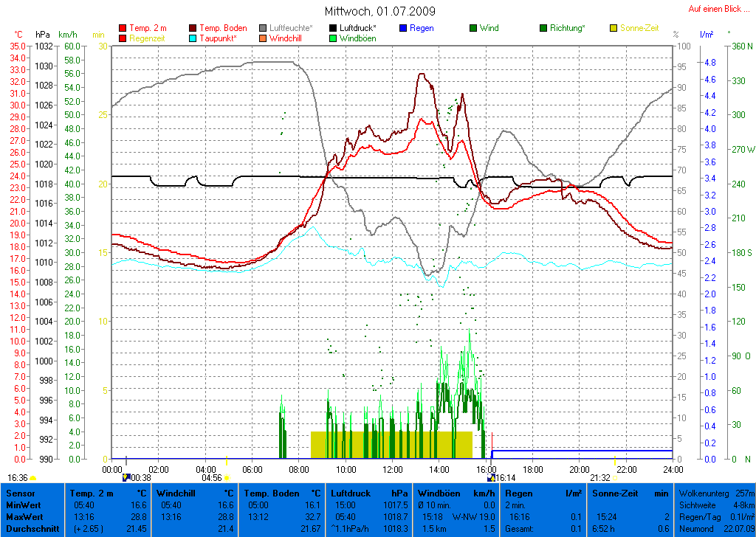Click the sunrise marker at 04:56
756x537 pixels.
tap(226, 477)
